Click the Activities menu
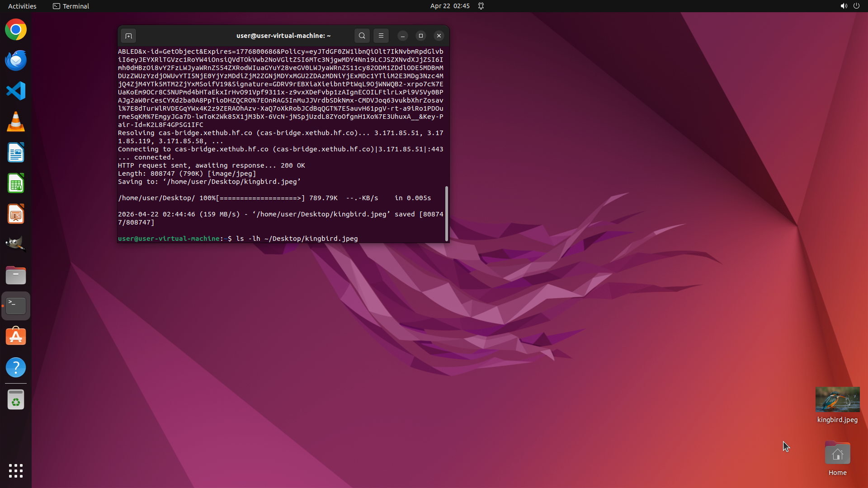This screenshot has width=868, height=488. tap(22, 6)
